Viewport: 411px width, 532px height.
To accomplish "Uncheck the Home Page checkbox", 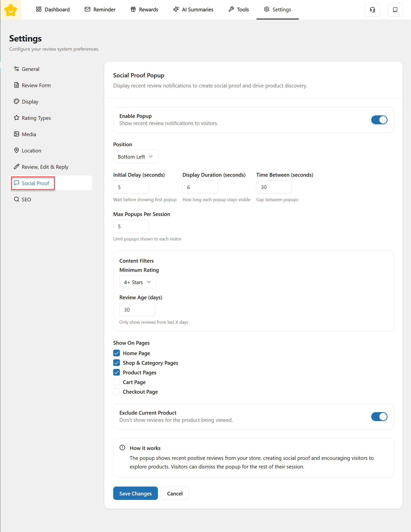I will tap(117, 353).
